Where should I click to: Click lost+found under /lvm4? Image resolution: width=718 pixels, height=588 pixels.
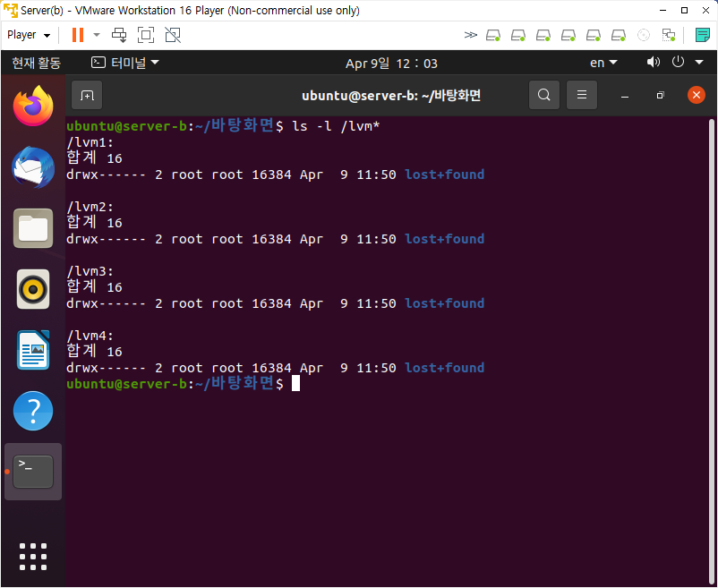(x=445, y=368)
